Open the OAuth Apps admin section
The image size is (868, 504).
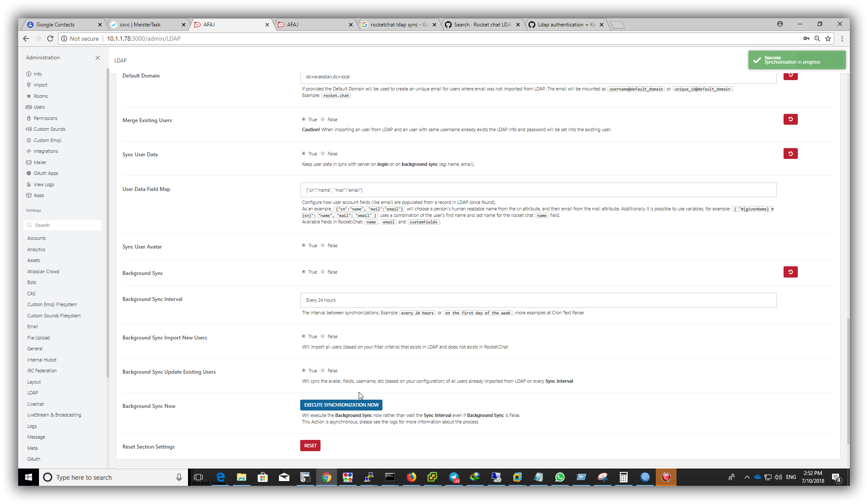click(x=46, y=173)
